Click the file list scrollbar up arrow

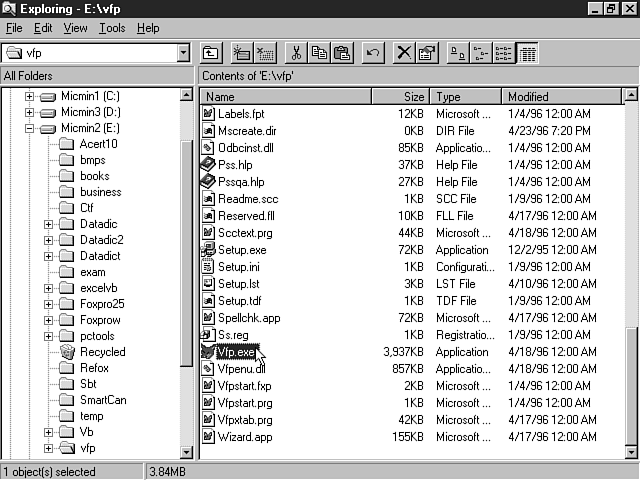point(631,97)
